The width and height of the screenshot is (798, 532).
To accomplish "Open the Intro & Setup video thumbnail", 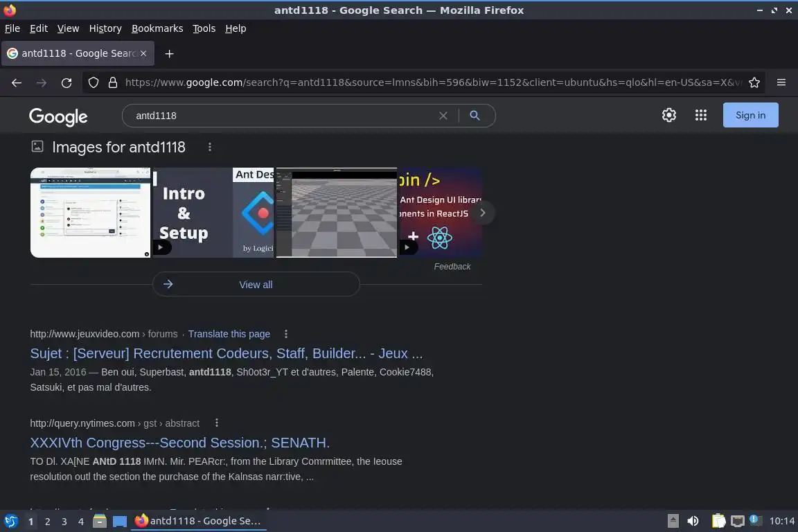I will 213,213.
